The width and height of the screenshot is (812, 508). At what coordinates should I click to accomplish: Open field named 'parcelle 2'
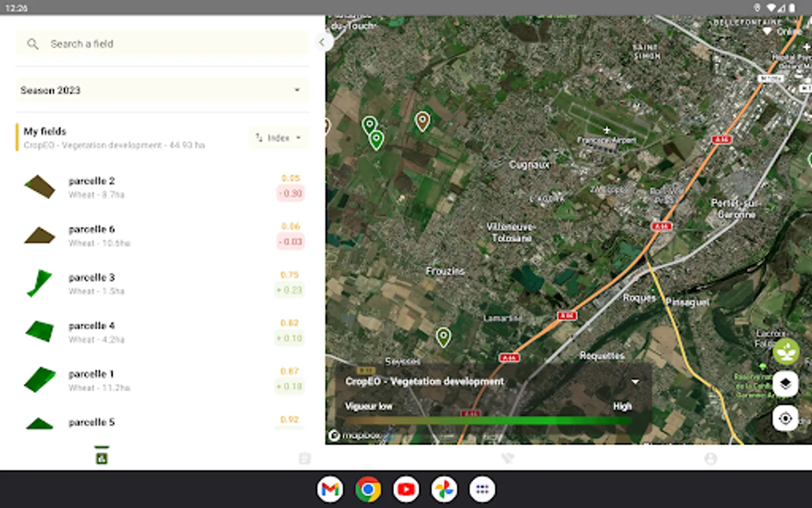pos(91,181)
